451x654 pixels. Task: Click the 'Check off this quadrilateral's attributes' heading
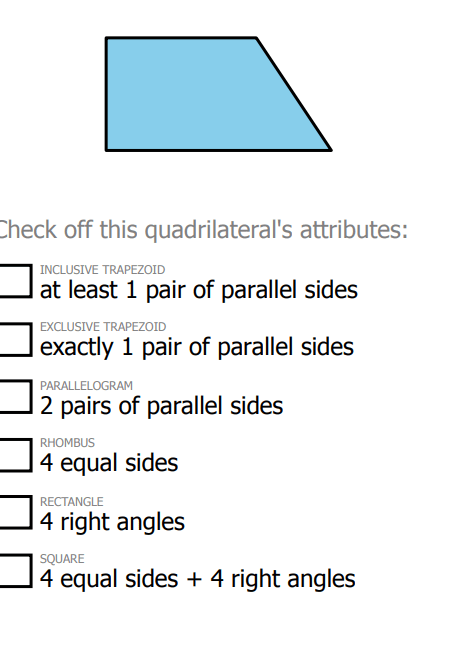click(x=204, y=230)
